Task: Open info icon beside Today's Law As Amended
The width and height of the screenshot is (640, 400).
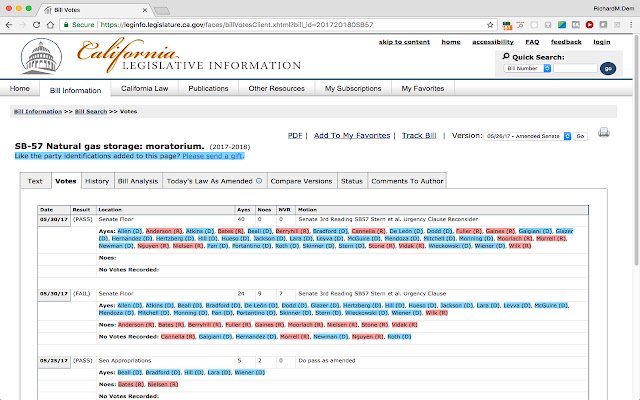Action: click(x=259, y=181)
